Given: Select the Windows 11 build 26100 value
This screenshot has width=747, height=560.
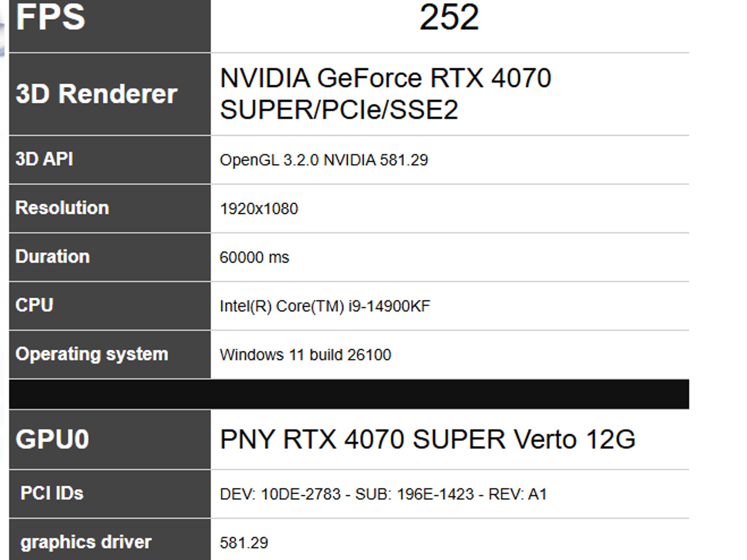Looking at the screenshot, I should click(305, 355).
